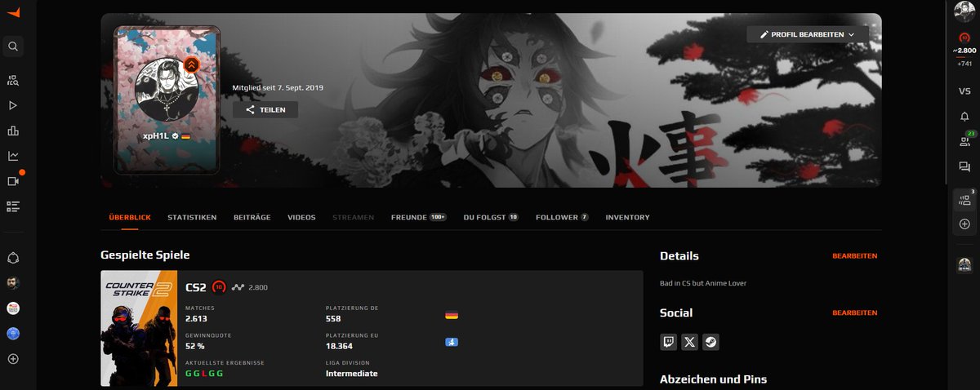This screenshot has width=980, height=390.
Task: Click the Platzierung EU value 18.364
Action: (339, 346)
